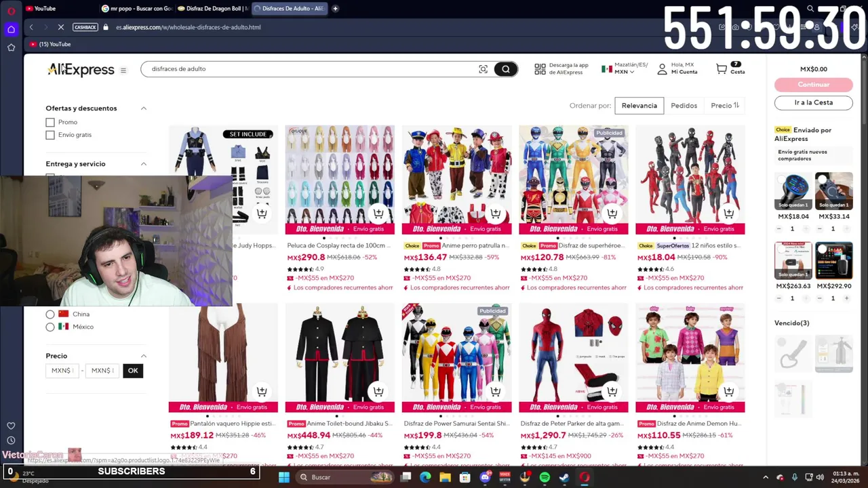868x488 pixels.
Task: Open the Cesta shopping cart icon
Action: tap(722, 68)
